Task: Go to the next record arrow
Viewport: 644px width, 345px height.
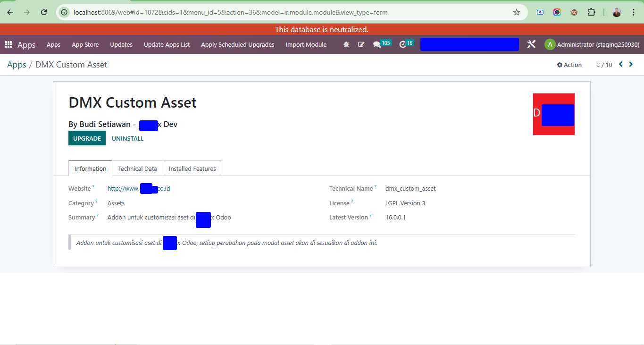Action: pos(631,64)
